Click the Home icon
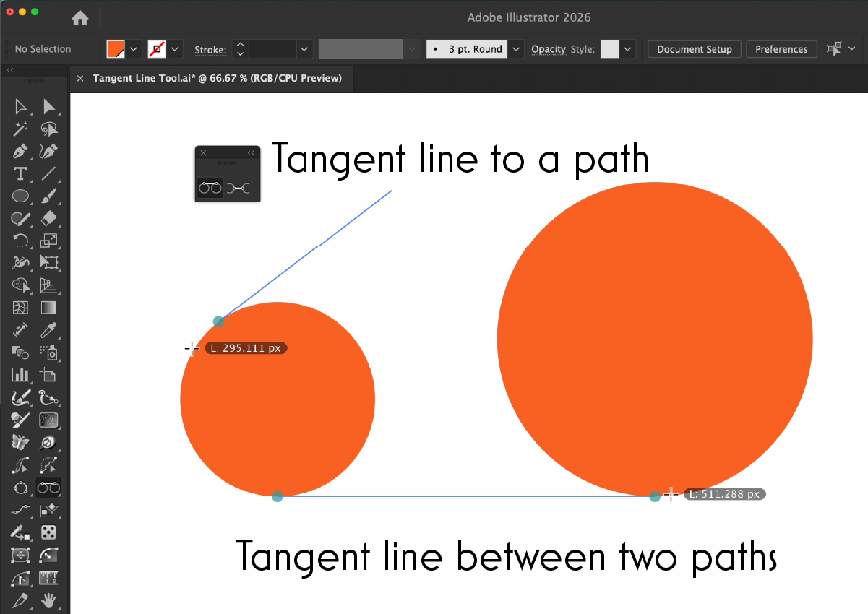The width and height of the screenshot is (868, 614). tap(80, 17)
